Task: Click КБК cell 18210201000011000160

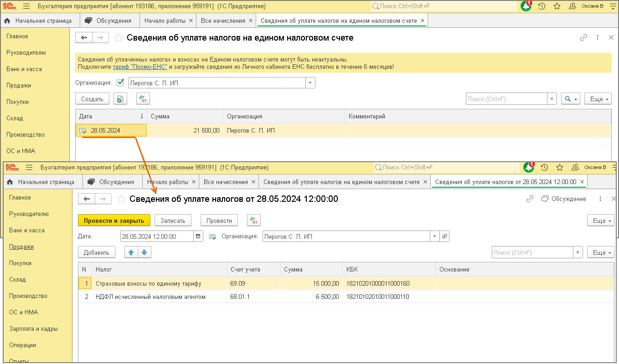Action: (x=389, y=283)
